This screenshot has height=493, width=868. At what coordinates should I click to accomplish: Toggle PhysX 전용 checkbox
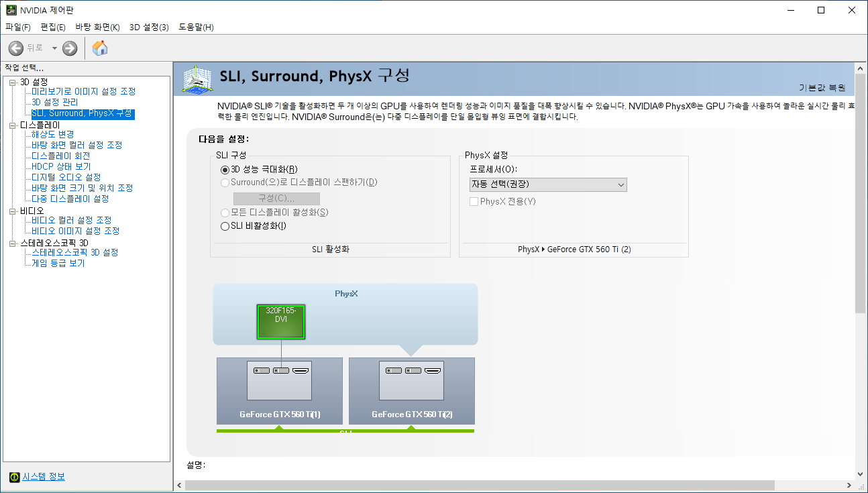click(x=474, y=201)
